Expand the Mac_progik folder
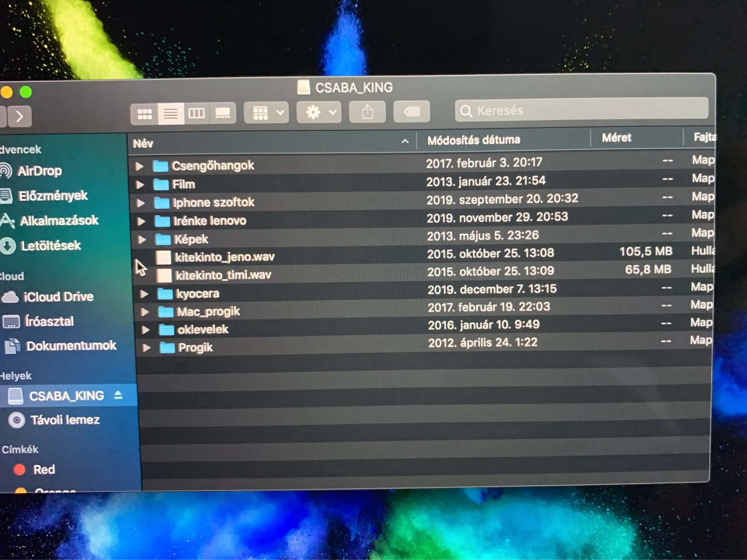The image size is (747, 560). pos(145,312)
